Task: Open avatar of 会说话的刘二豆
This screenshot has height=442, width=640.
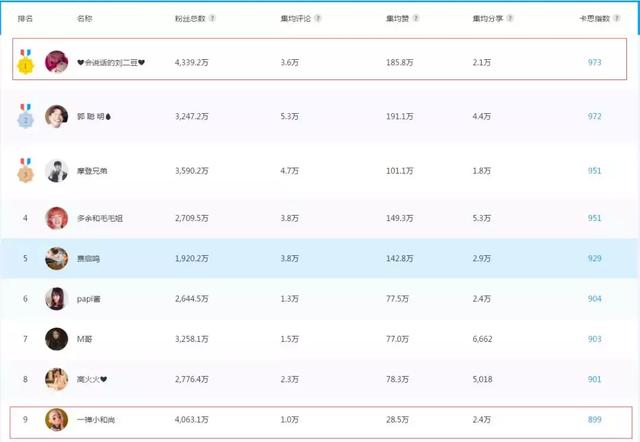Action: coord(57,62)
